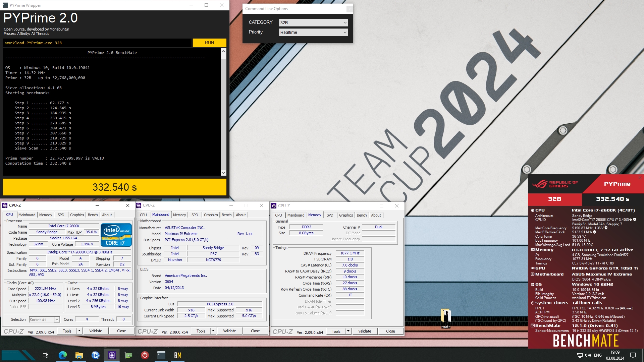This screenshot has height=362, width=644.
Task: Click Validate in middle CPU-Z window
Action: click(229, 331)
